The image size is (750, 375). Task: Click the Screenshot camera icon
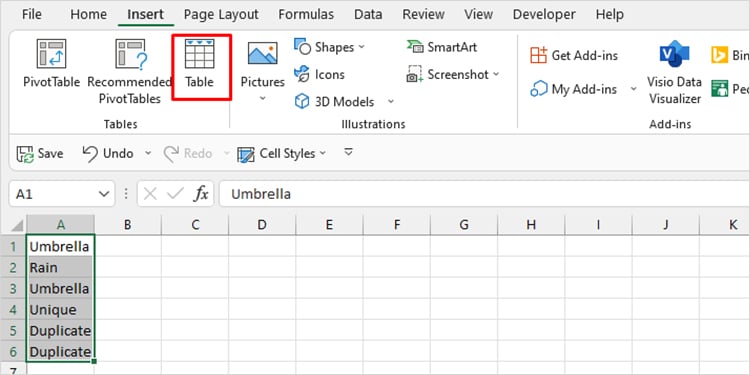pyautogui.click(x=414, y=75)
